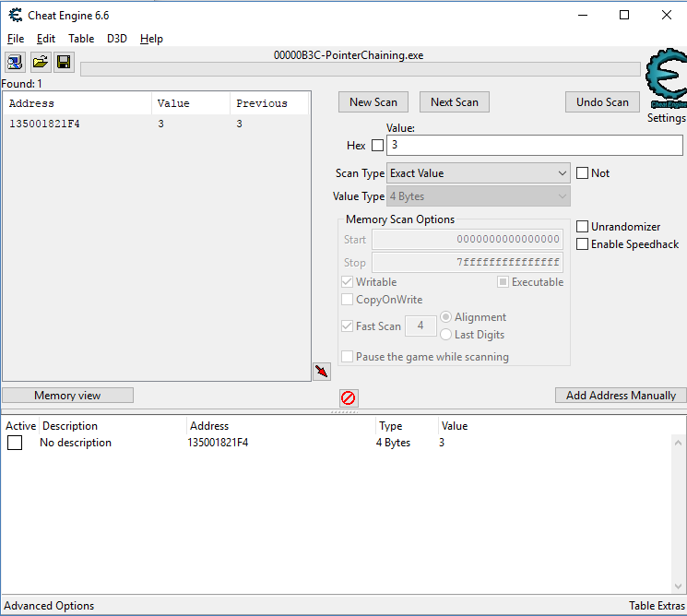
Task: Click the scan progress bar
Action: [x=361, y=69]
